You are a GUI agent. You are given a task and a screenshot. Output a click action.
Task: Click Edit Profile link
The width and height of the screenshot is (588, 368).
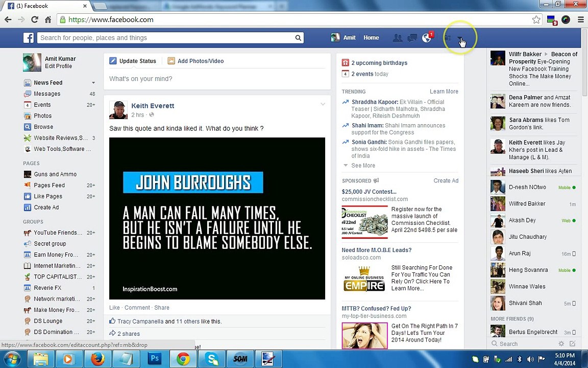[x=58, y=66]
